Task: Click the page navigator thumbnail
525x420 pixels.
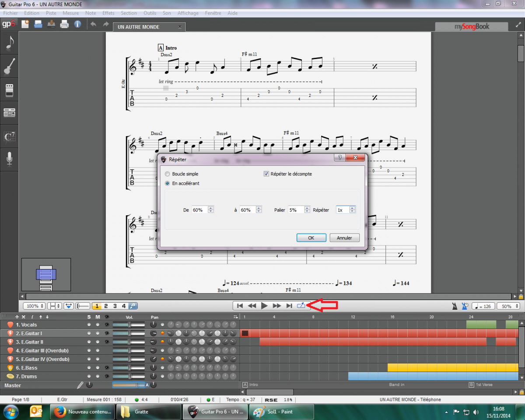Action: (x=46, y=275)
